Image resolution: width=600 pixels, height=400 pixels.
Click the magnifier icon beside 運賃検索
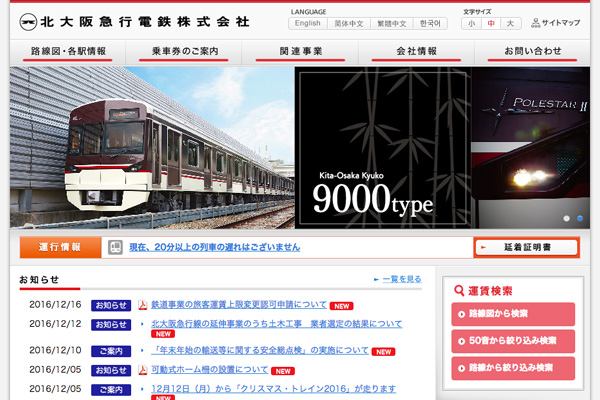(459, 291)
